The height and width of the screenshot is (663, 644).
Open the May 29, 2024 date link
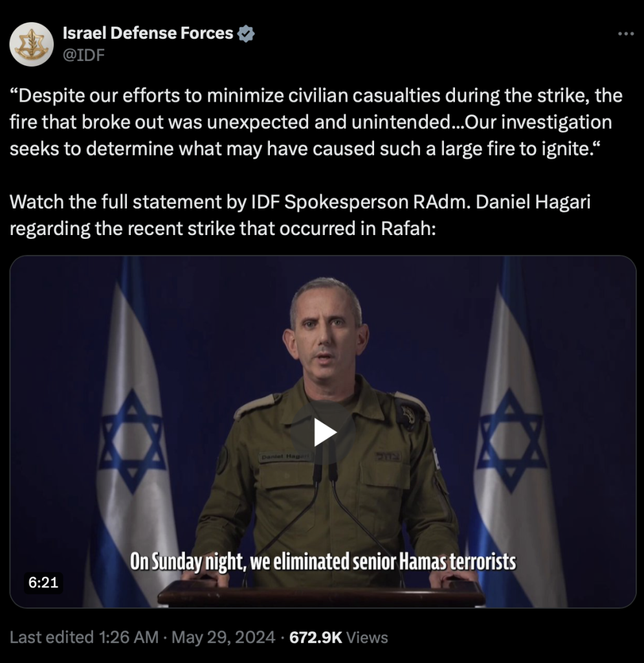pyautogui.click(x=223, y=637)
